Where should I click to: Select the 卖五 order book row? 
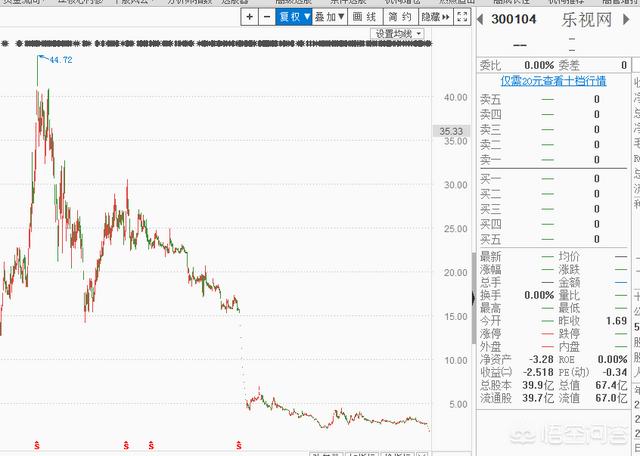point(553,99)
